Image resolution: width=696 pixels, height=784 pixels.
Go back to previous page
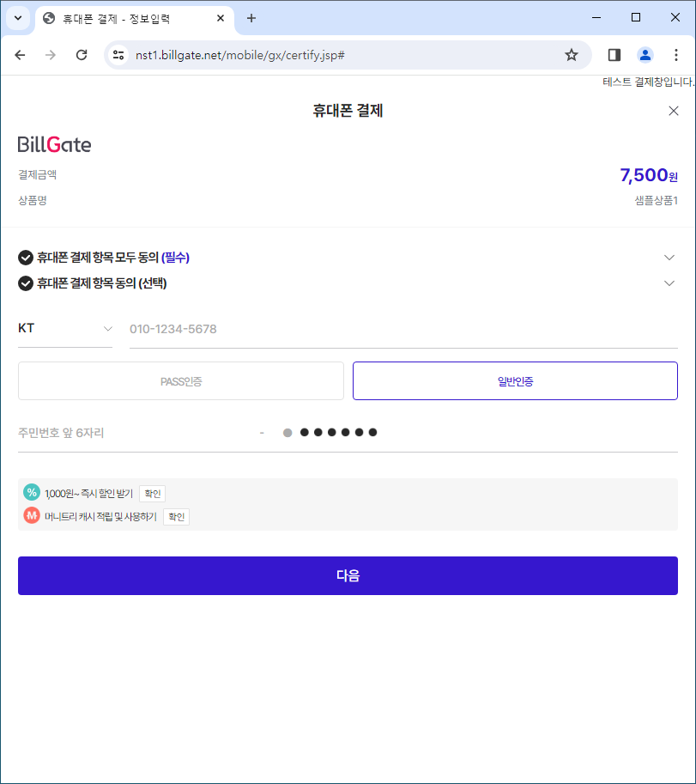pos(20,55)
